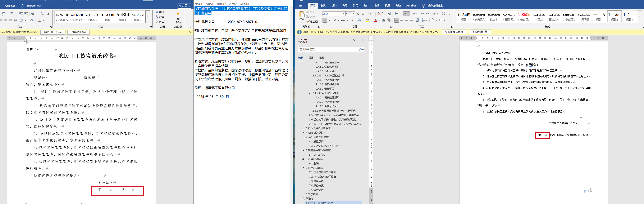Click 共享 button in left Word window

tap(184, 6)
